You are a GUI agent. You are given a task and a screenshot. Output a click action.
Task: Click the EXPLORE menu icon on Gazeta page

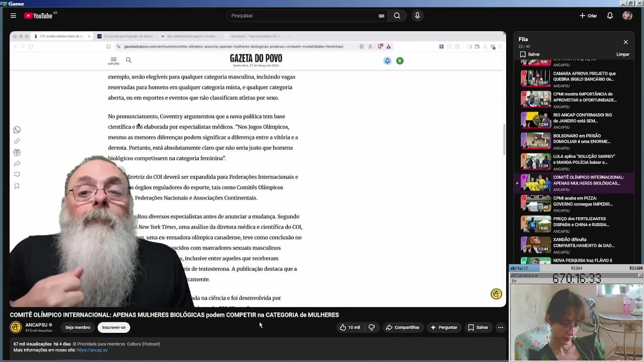pos(113,60)
